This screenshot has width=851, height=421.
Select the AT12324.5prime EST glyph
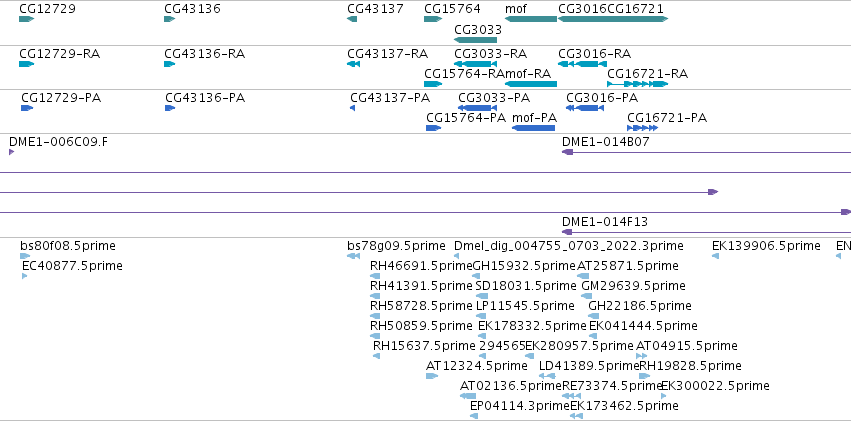(432, 376)
